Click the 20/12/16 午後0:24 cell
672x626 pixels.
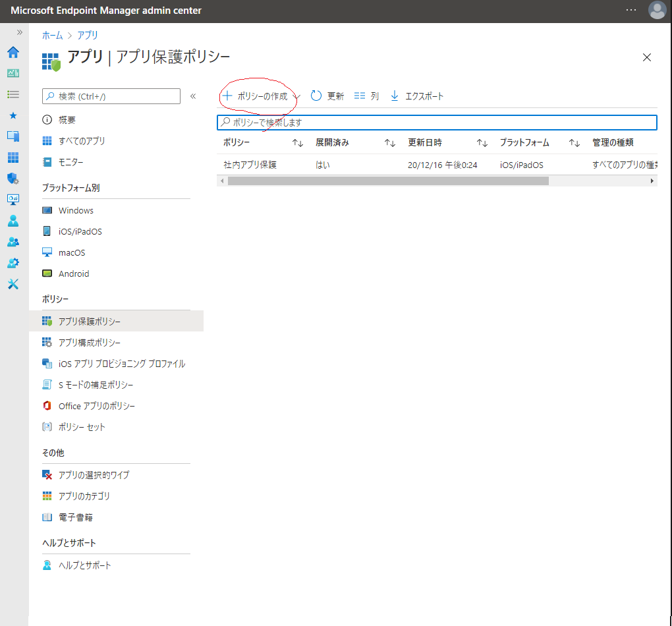click(x=442, y=165)
